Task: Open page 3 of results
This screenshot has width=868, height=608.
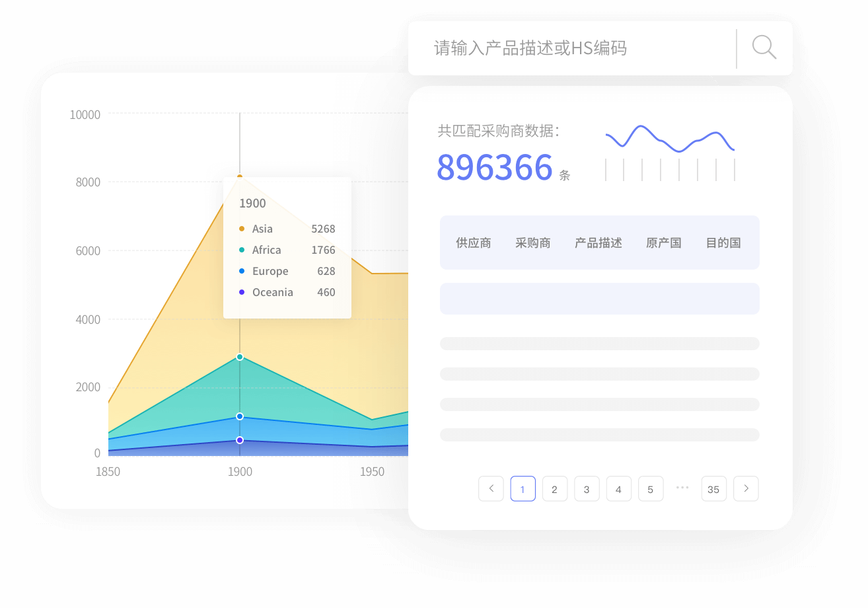Action: (587, 488)
